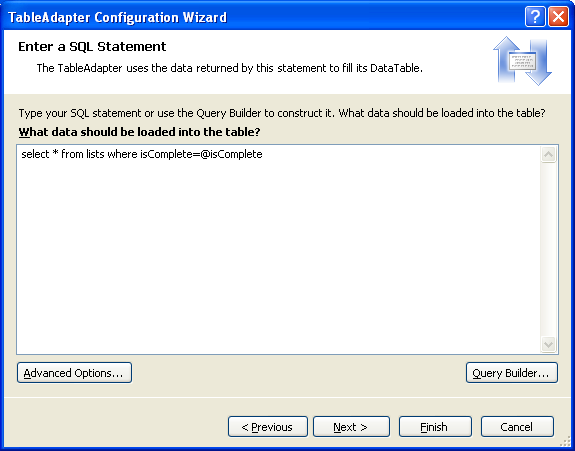
Task: Cancel the wizard
Action: [x=517, y=427]
